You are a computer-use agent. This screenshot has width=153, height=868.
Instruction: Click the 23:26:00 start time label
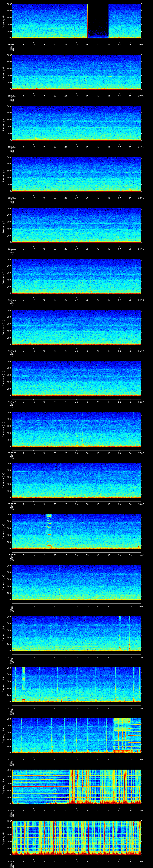(12, 453)
